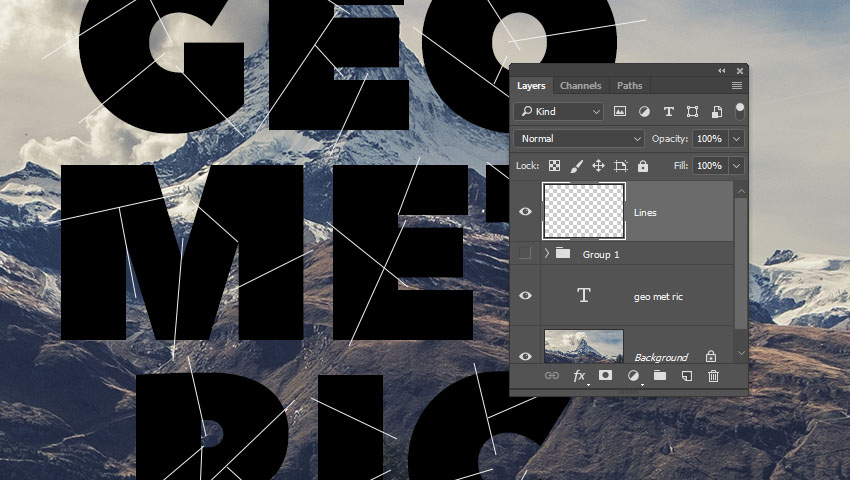Click the layers list scrollbar thumb
The height and width of the screenshot is (480, 850).
point(741,263)
